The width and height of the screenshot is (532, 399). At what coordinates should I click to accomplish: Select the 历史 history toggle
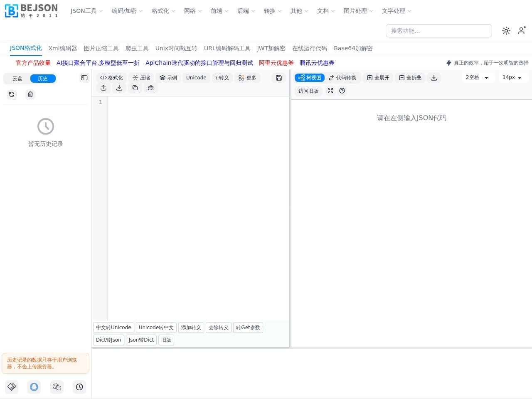coord(43,79)
